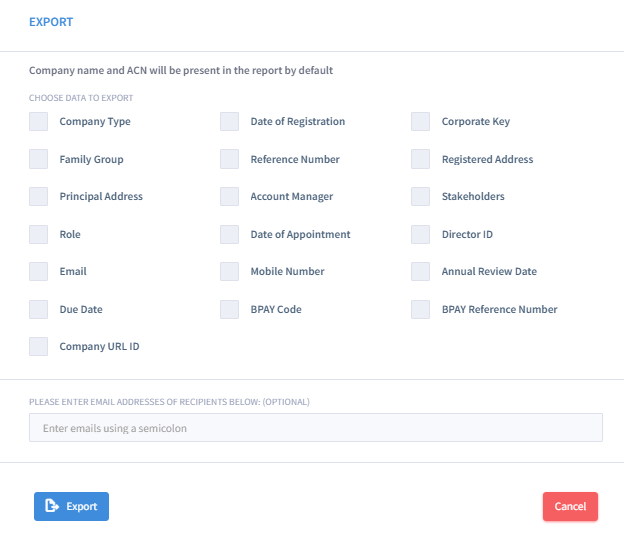Select the BPAY Code checkbox
Image resolution: width=624 pixels, height=543 pixels.
click(x=230, y=309)
